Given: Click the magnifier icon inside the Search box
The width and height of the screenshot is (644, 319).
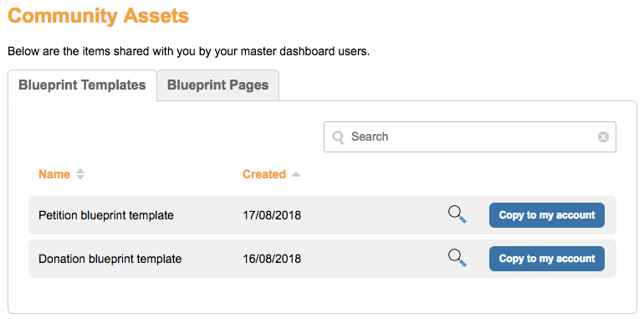Looking at the screenshot, I should click(x=338, y=137).
